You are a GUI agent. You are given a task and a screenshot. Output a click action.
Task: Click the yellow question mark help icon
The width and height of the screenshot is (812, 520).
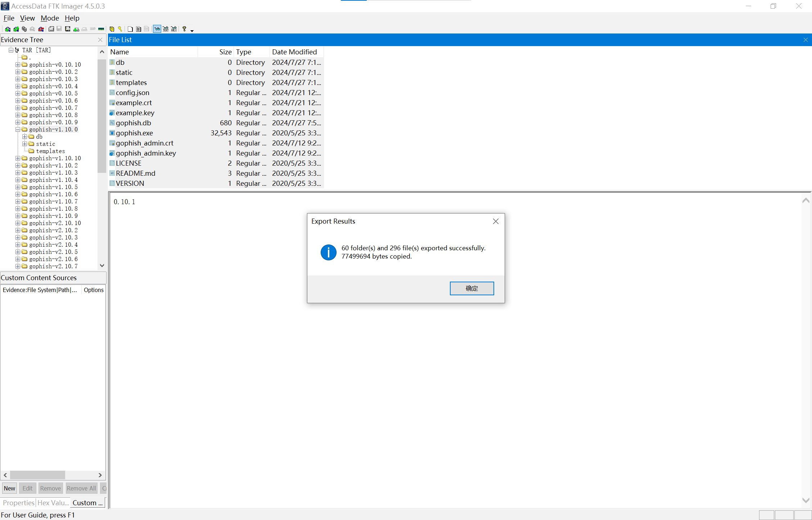[184, 29]
